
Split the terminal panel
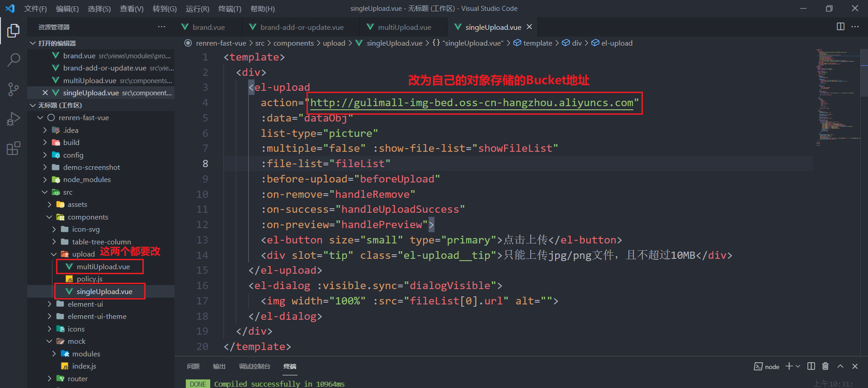point(811,366)
